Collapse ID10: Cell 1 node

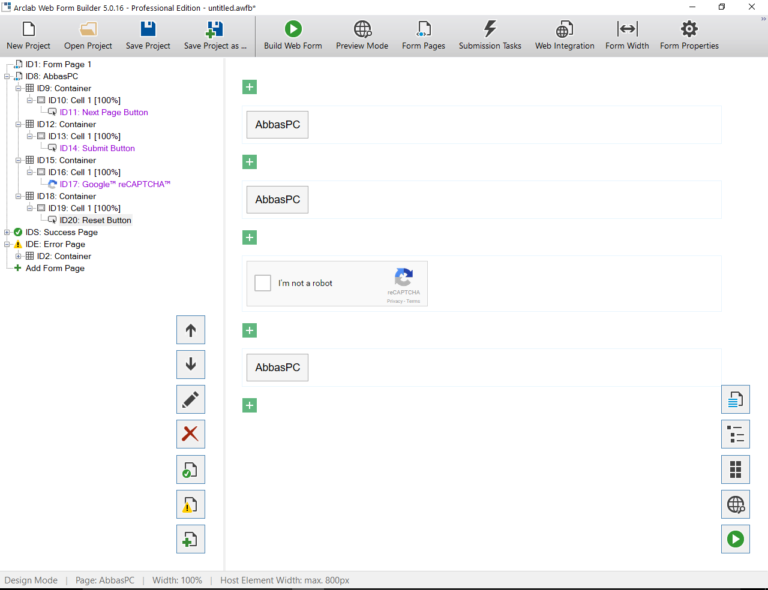pyautogui.click(x=29, y=100)
